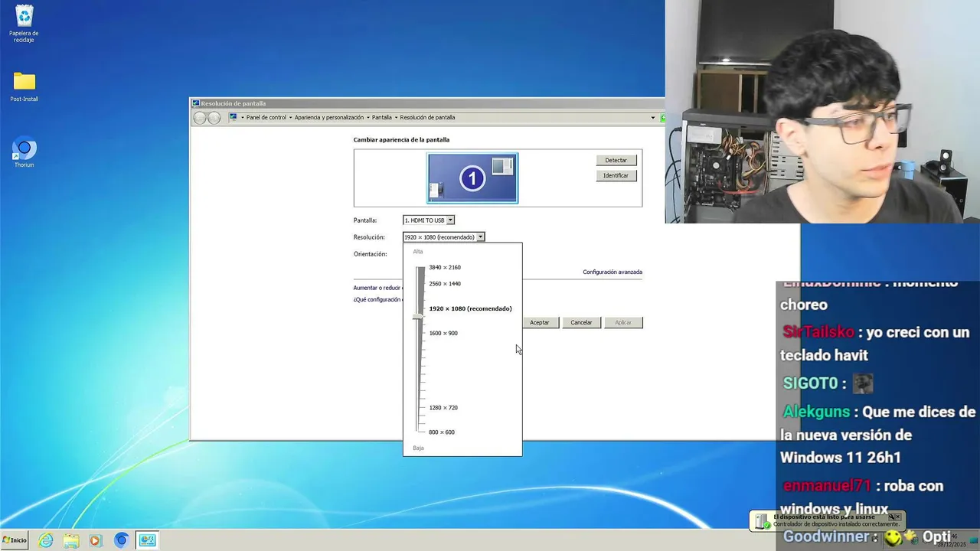Viewport: 980px width, 551px height.
Task: Go to Panel de control breadcrumb
Action: click(266, 118)
